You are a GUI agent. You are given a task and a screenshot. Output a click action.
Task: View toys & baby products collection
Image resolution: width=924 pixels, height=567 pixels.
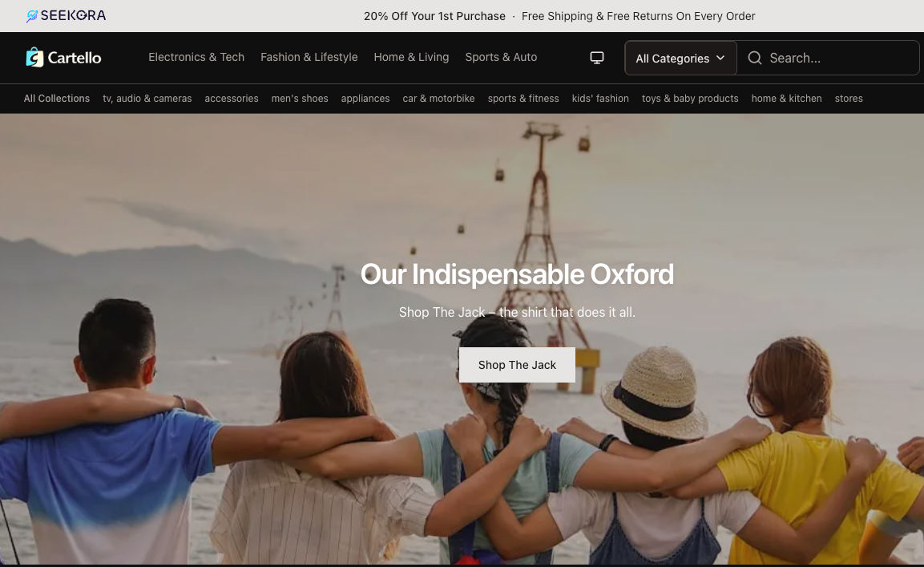click(690, 99)
